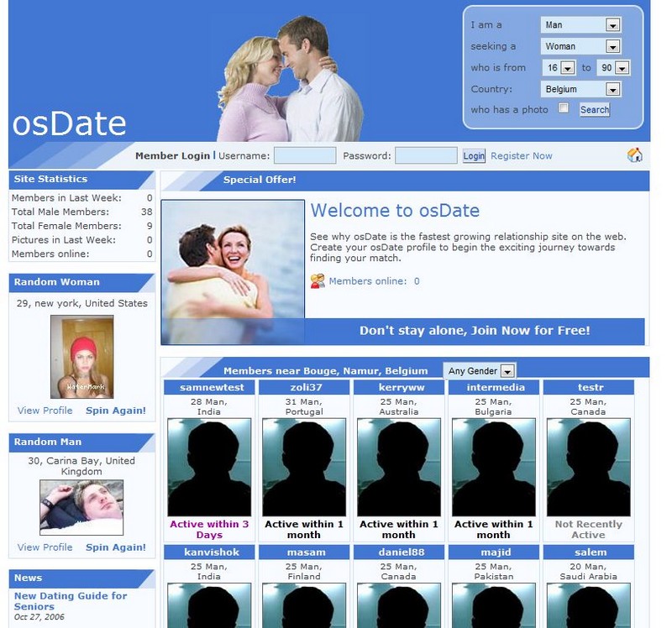The width and height of the screenshot is (672, 628).
Task: Click the 'Special Offer!' section header
Action: pyautogui.click(x=260, y=180)
